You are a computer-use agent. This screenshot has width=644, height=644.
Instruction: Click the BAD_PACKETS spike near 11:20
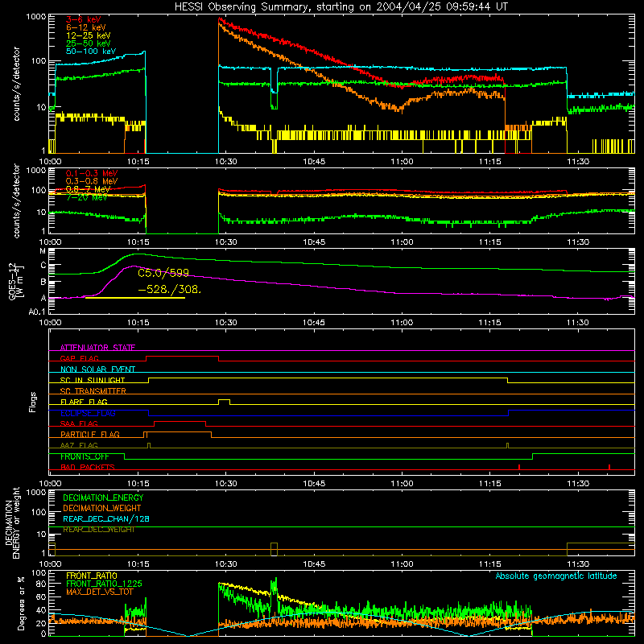click(x=519, y=467)
